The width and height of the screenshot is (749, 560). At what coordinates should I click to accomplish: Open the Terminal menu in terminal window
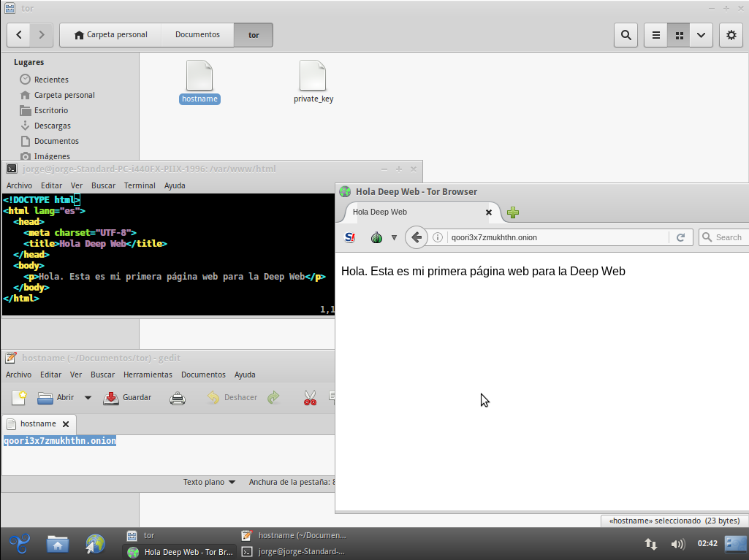(x=140, y=185)
